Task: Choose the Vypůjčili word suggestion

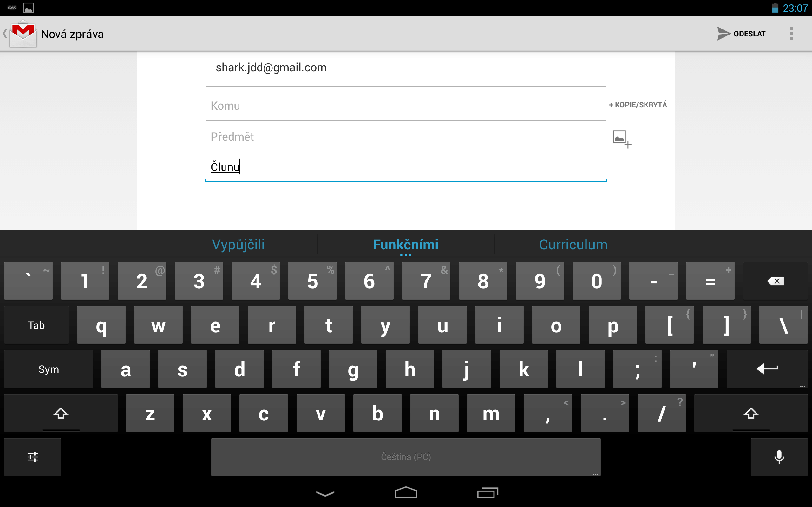Action: 238,244
